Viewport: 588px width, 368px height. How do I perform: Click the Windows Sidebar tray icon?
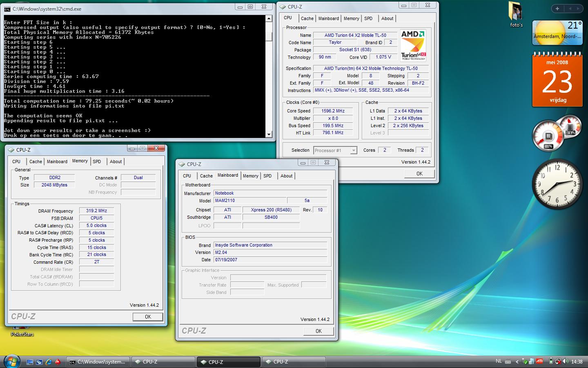pyautogui.click(x=531, y=361)
